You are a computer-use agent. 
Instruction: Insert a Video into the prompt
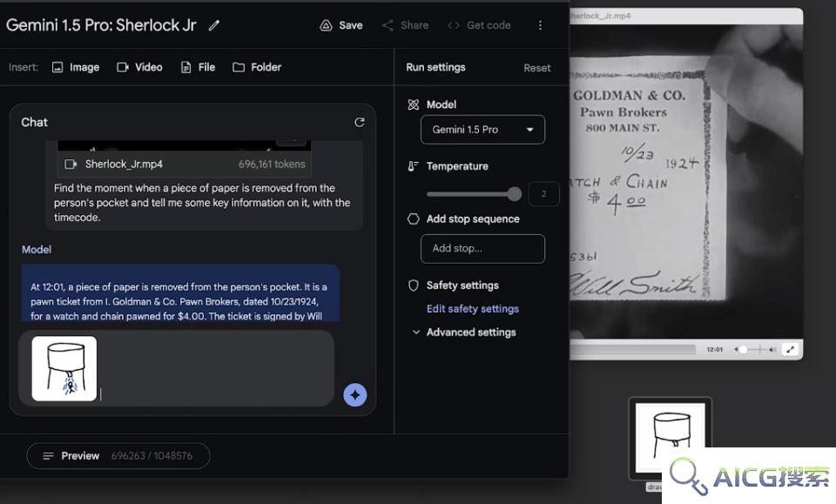(x=139, y=67)
